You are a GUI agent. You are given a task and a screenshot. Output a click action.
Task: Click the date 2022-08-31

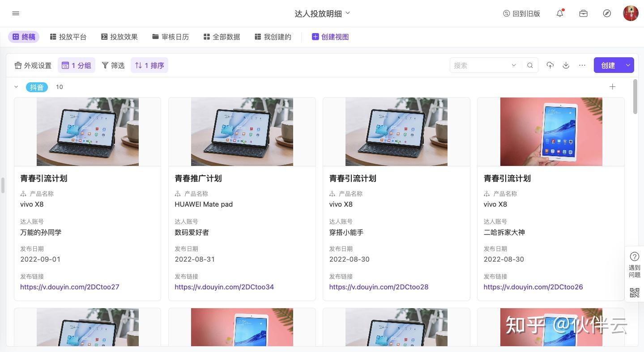pyautogui.click(x=195, y=259)
